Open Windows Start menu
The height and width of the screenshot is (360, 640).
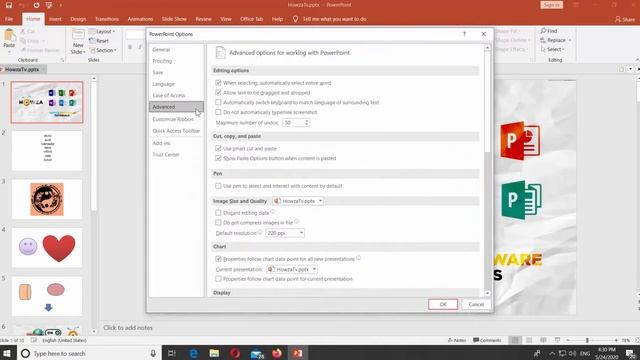tap(8, 353)
